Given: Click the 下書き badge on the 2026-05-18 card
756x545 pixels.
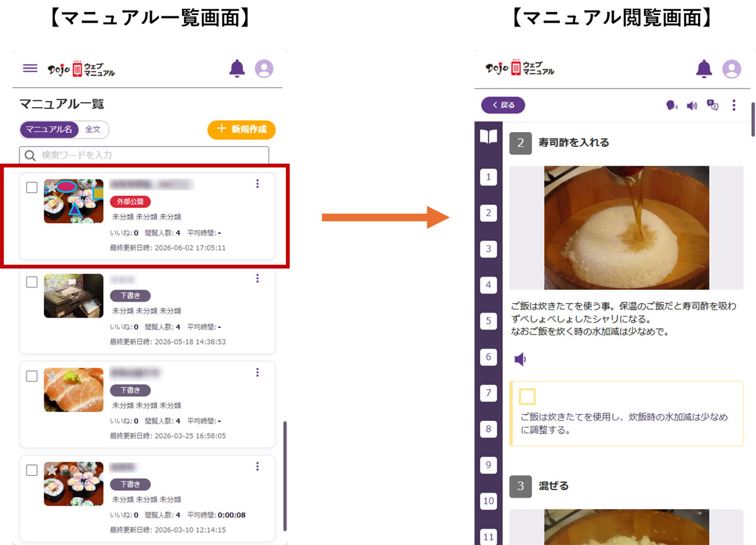Looking at the screenshot, I should [x=130, y=295].
